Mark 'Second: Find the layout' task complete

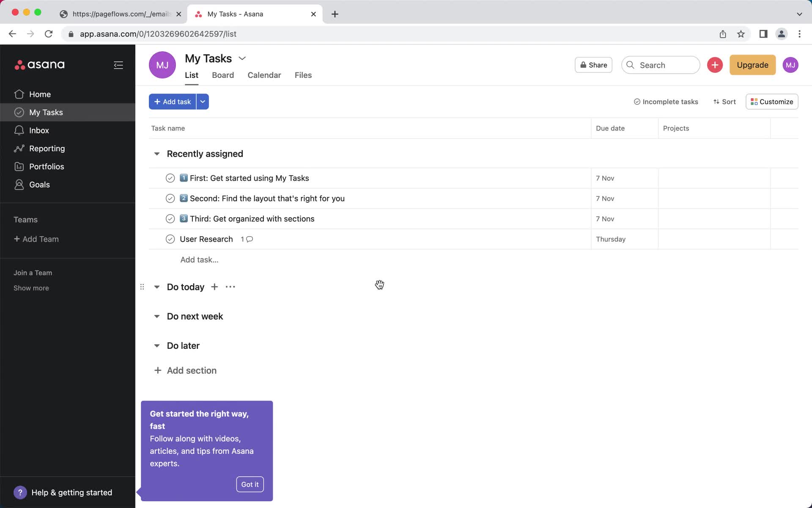(170, 199)
